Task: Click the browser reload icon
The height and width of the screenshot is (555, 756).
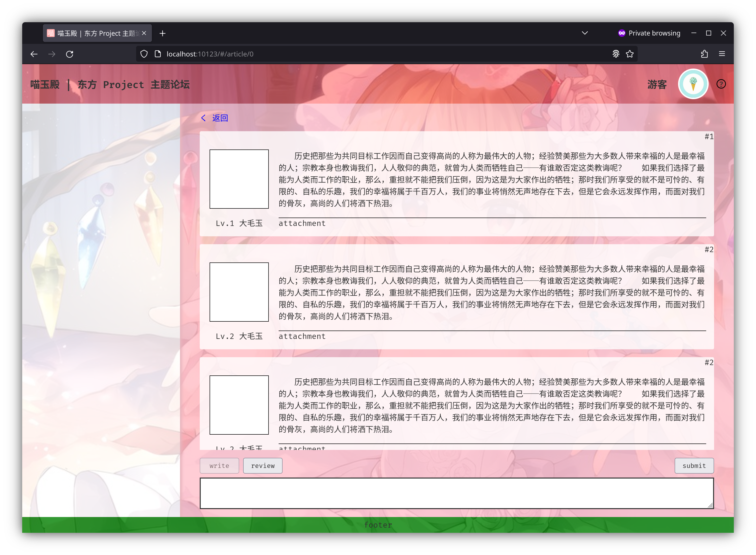Action: [70, 54]
